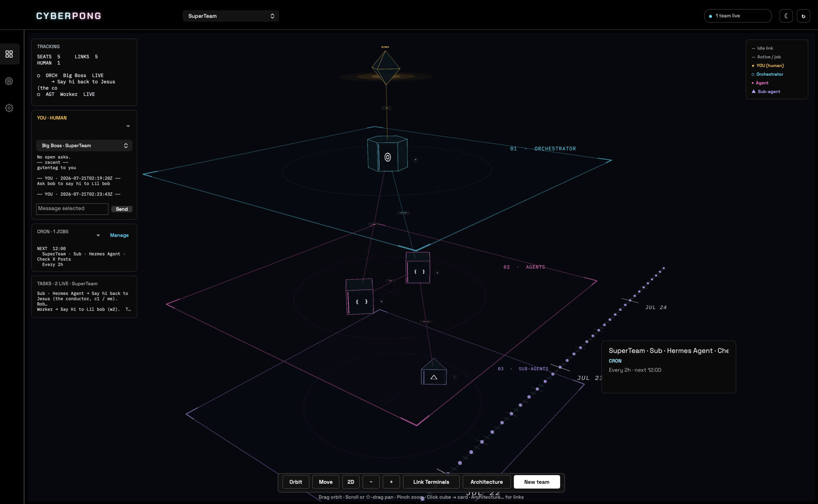Focus the Message selected input field

pos(72,209)
